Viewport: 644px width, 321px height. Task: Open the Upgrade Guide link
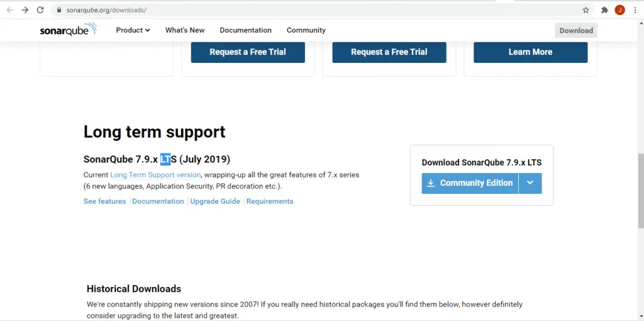215,201
